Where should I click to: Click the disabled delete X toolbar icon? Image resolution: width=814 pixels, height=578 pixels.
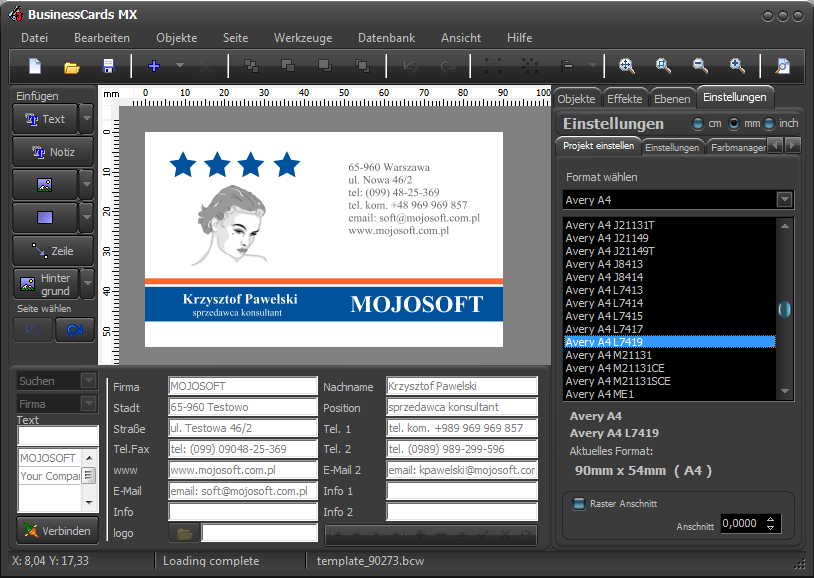206,66
